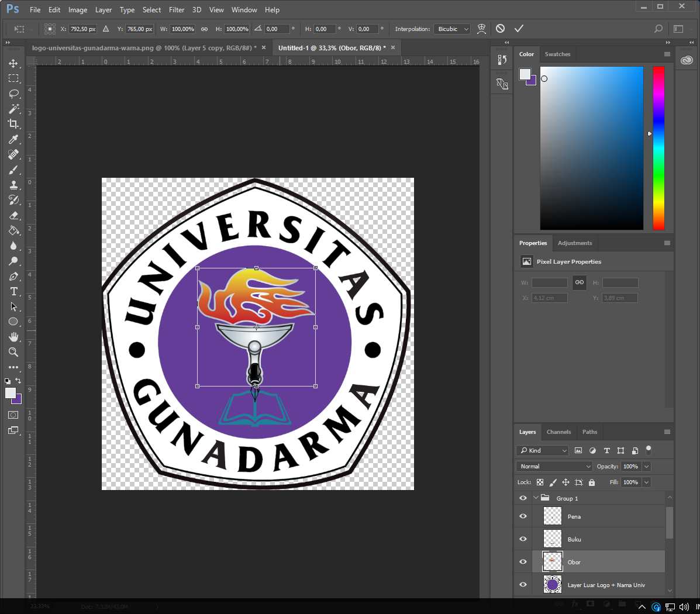Select the Horizontal Type tool
Viewport: 700px width, 614px height.
[13, 291]
